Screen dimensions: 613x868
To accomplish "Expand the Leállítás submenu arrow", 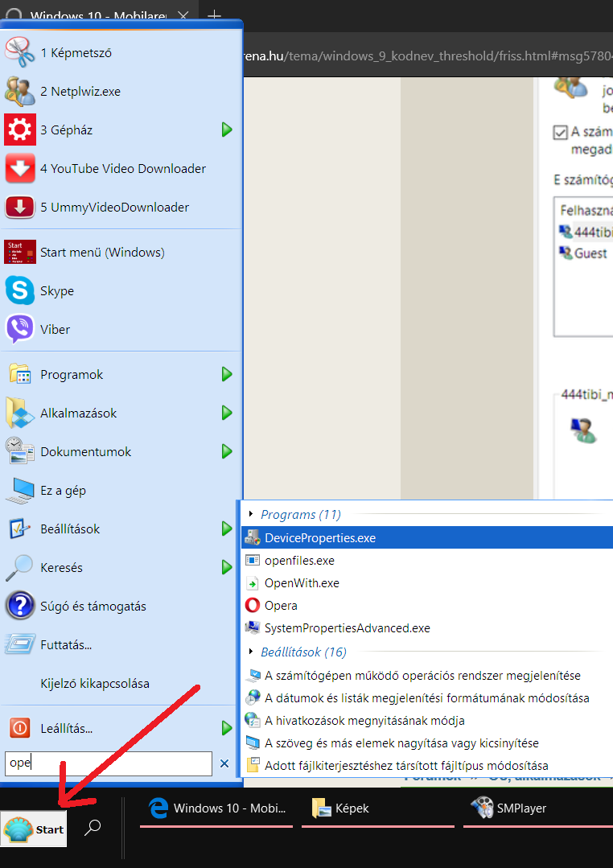I will pos(227,728).
